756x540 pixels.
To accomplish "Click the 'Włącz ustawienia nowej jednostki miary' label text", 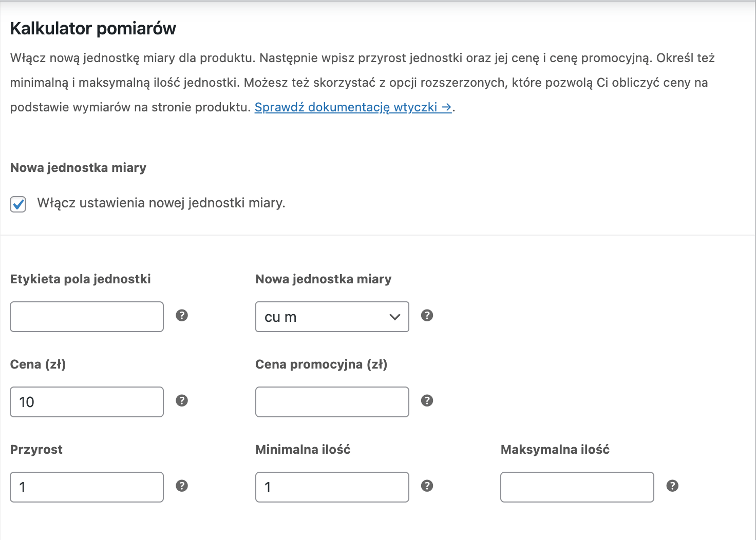I will point(161,203).
